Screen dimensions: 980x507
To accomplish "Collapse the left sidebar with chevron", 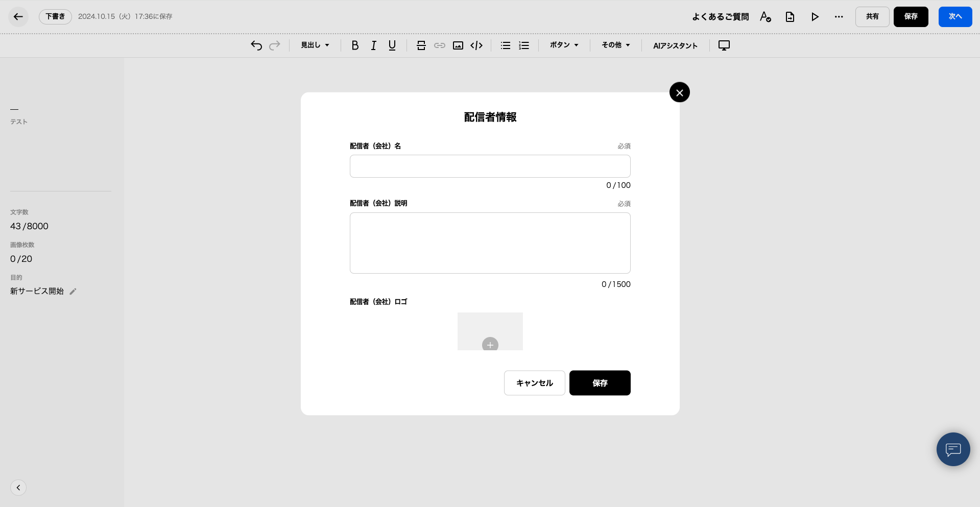I will [18, 488].
